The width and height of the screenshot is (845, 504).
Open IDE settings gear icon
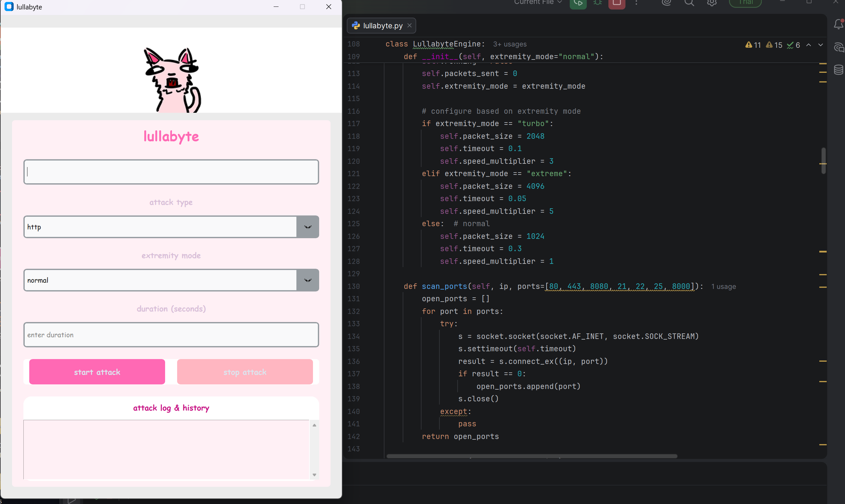711,3
